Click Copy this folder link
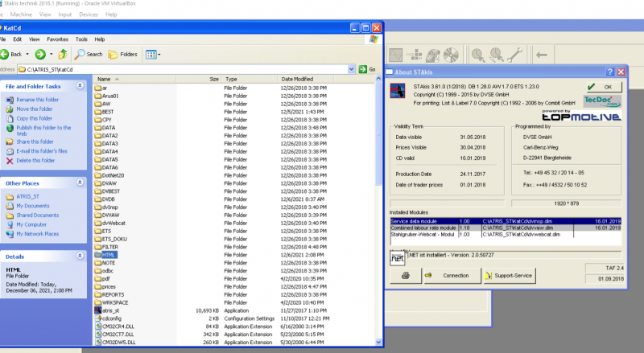 click(35, 119)
